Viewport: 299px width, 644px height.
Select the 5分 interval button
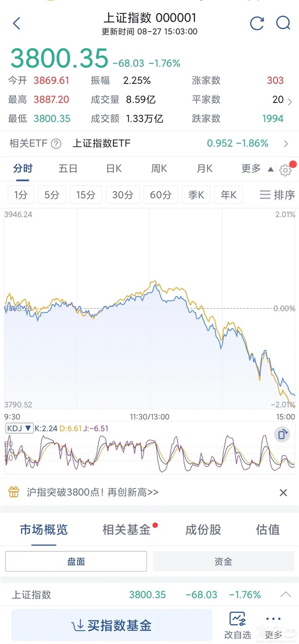[52, 195]
